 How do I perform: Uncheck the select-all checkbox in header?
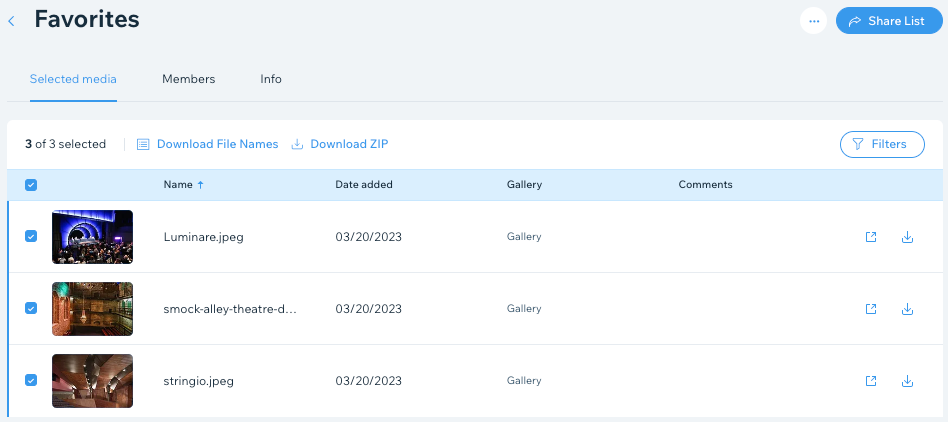(31, 185)
